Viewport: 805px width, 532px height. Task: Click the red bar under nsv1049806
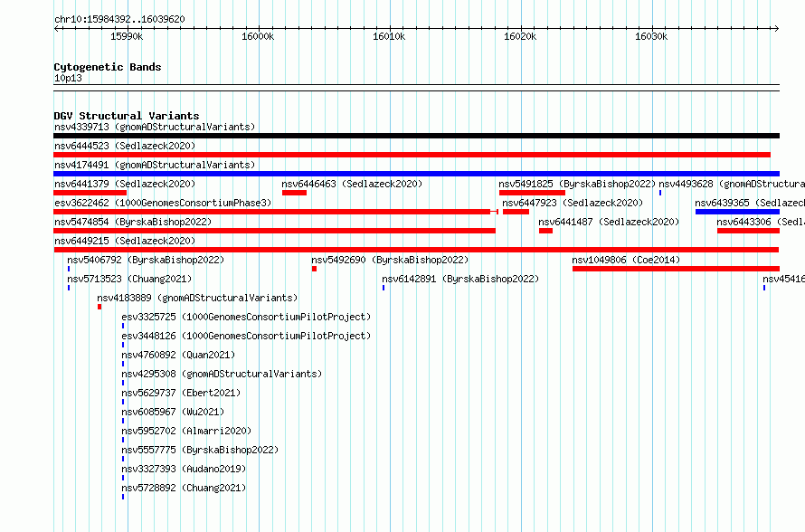point(677,269)
